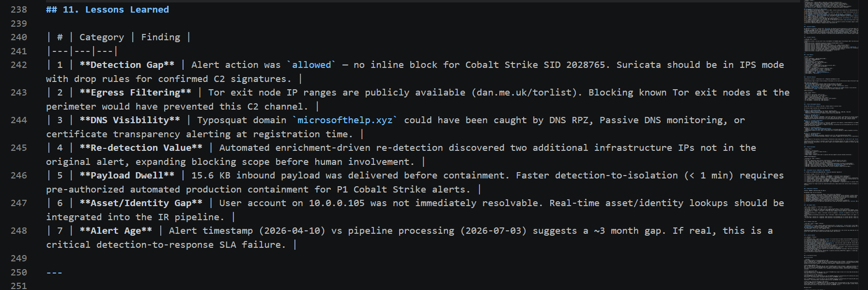Click the domain 'microsofthelp.xyz' code text
The image size is (868, 290).
point(345,120)
